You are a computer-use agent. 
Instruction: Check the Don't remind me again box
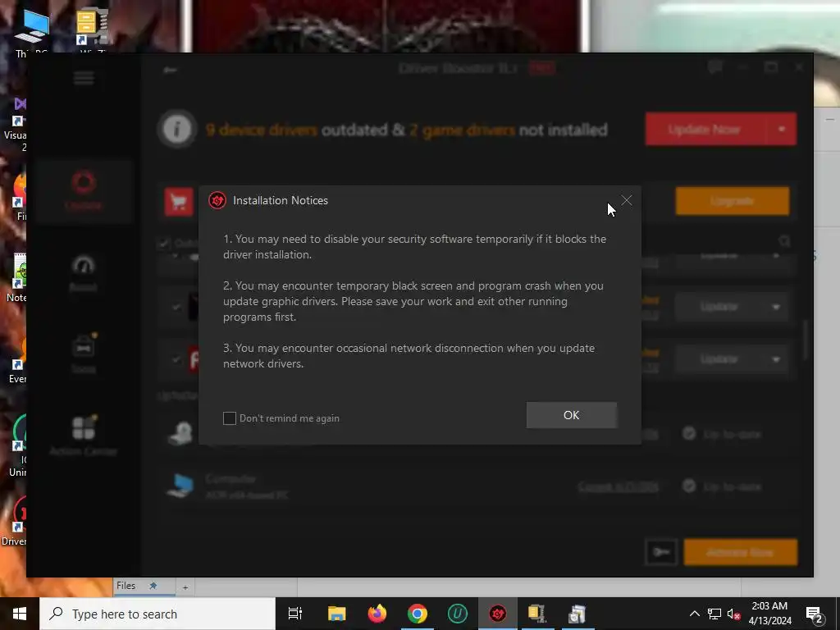click(230, 418)
